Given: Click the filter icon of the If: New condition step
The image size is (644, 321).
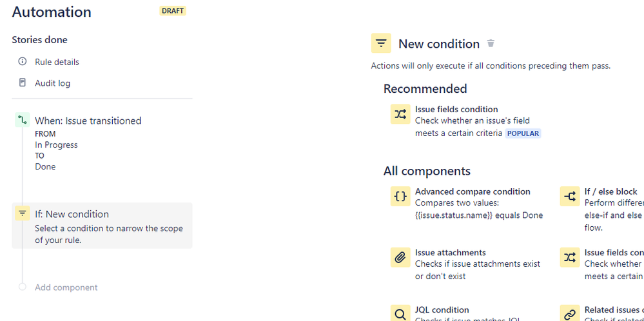Looking at the screenshot, I should tap(23, 213).
